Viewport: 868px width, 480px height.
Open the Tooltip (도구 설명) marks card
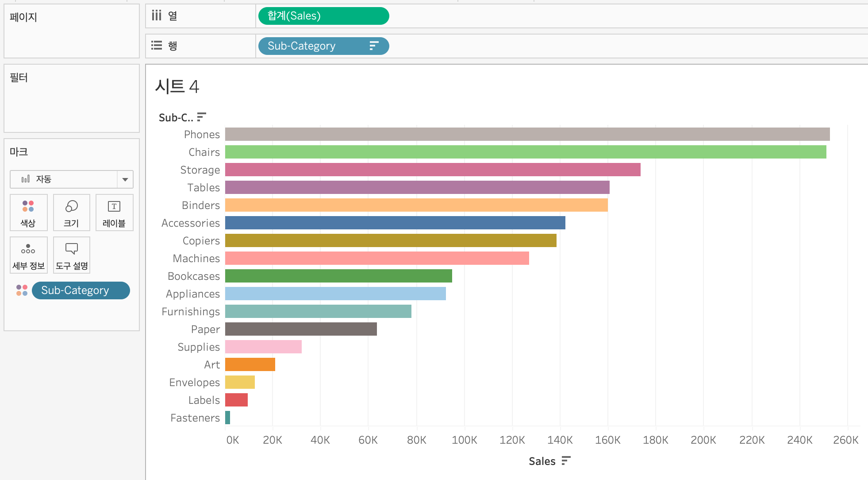[71, 255]
